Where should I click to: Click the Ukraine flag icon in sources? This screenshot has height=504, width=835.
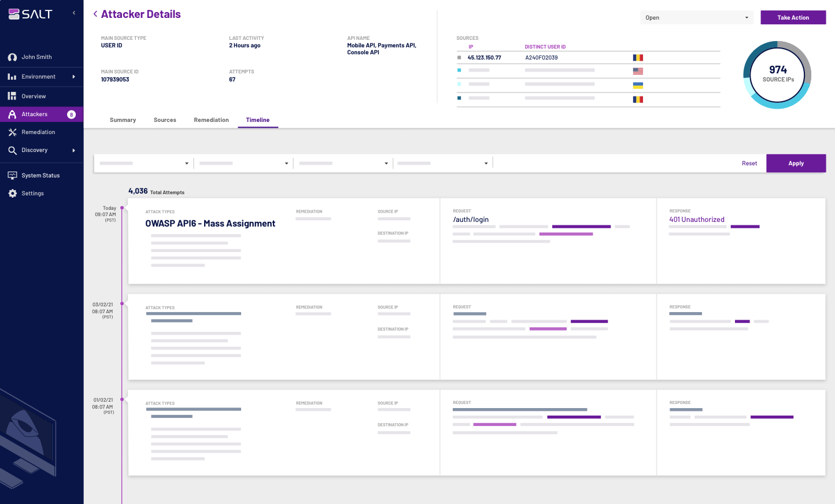click(638, 85)
